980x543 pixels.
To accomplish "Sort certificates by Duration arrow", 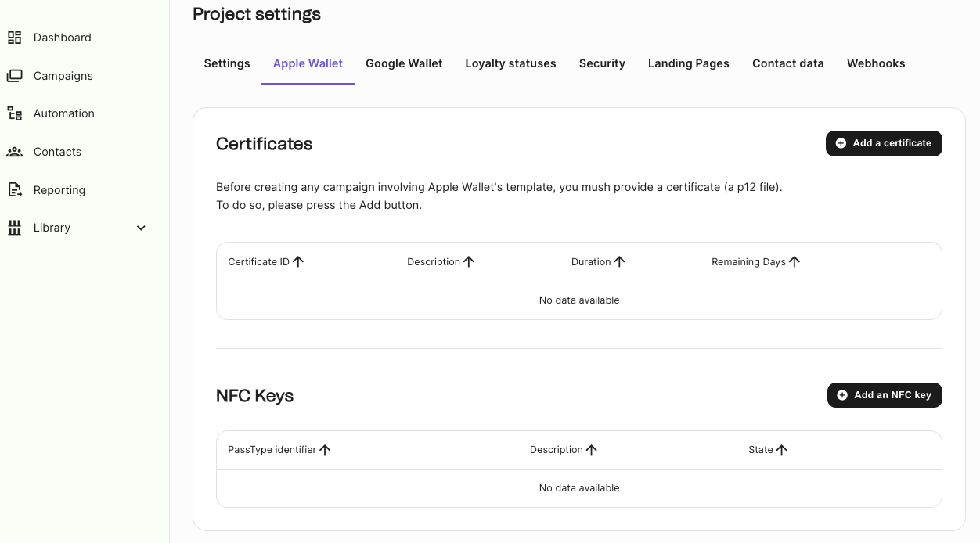I will (x=619, y=262).
